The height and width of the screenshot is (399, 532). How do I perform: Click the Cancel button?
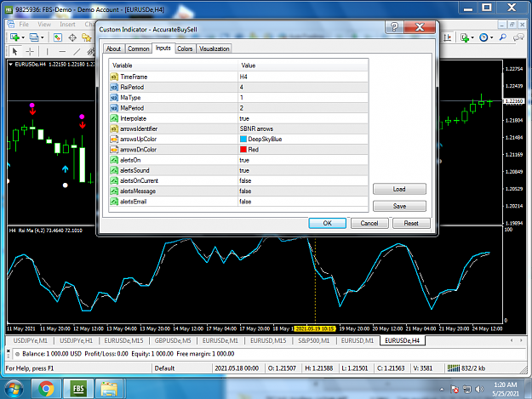[x=369, y=223]
